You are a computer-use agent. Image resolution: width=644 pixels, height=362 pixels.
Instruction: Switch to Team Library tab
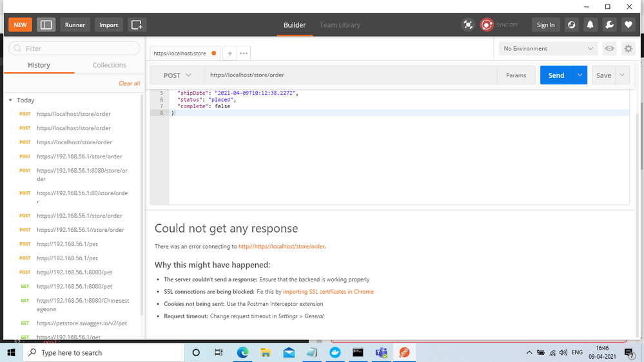point(340,25)
